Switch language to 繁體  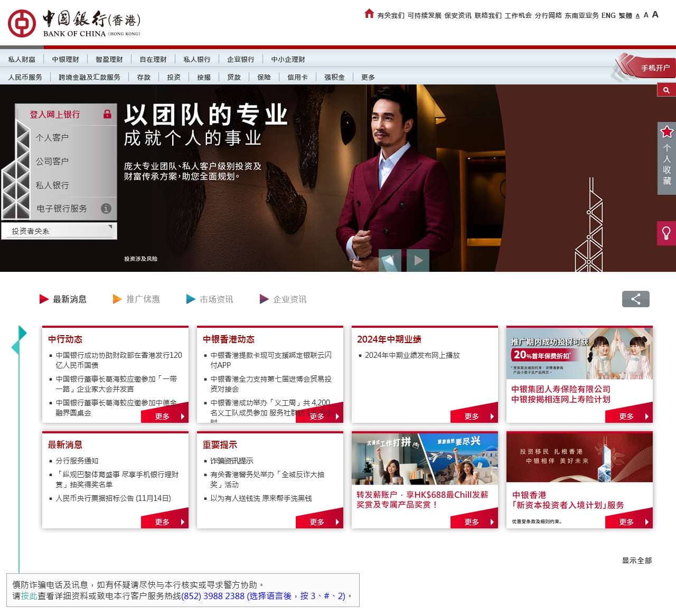(625, 15)
